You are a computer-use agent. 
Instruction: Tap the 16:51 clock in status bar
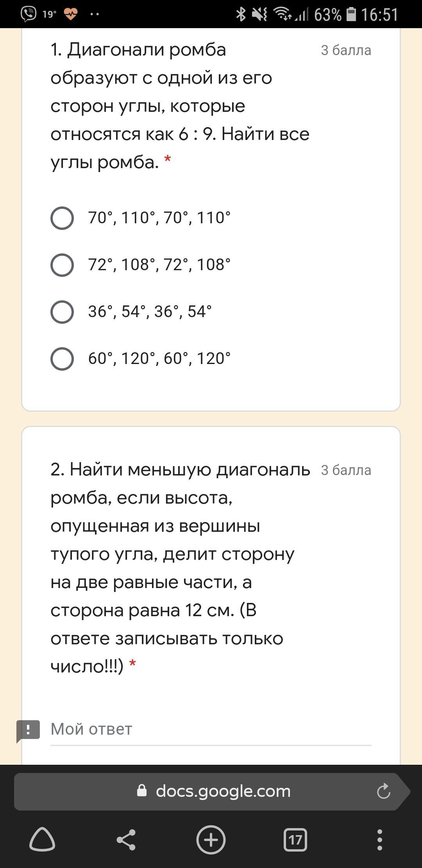[379, 14]
